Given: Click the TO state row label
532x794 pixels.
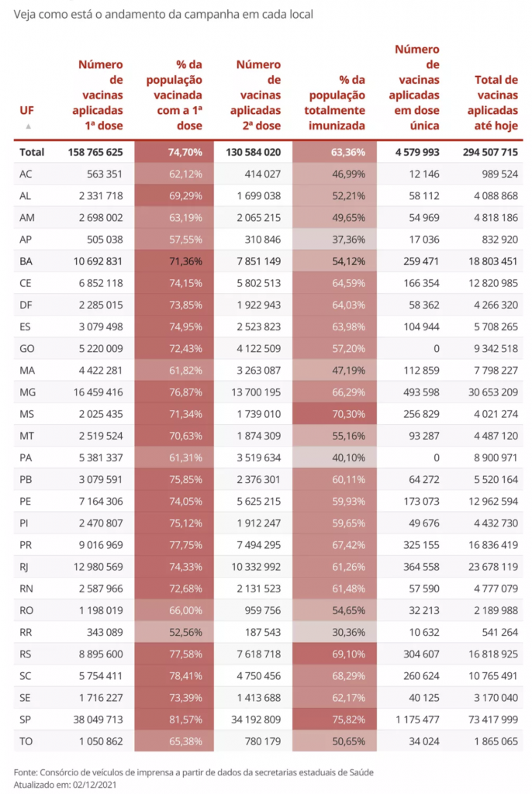Looking at the screenshot, I should (x=26, y=741).
